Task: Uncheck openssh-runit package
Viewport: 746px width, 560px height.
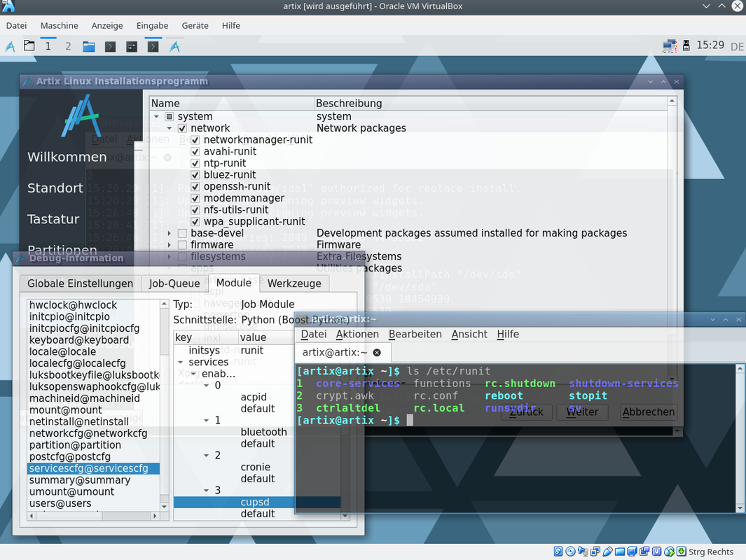Action: tap(195, 186)
